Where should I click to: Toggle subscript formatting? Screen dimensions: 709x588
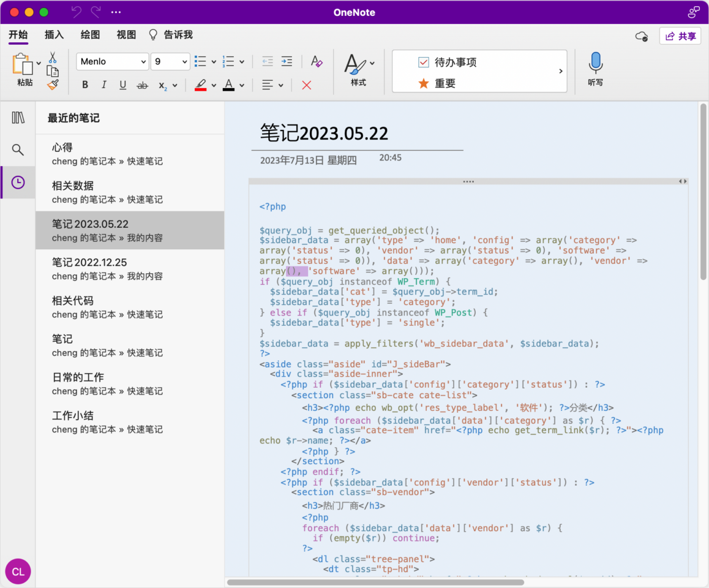point(162,85)
